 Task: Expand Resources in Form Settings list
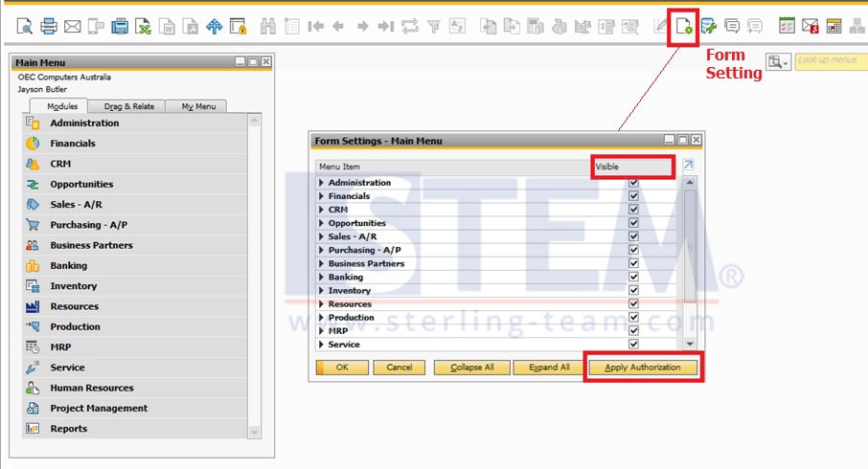(x=321, y=303)
